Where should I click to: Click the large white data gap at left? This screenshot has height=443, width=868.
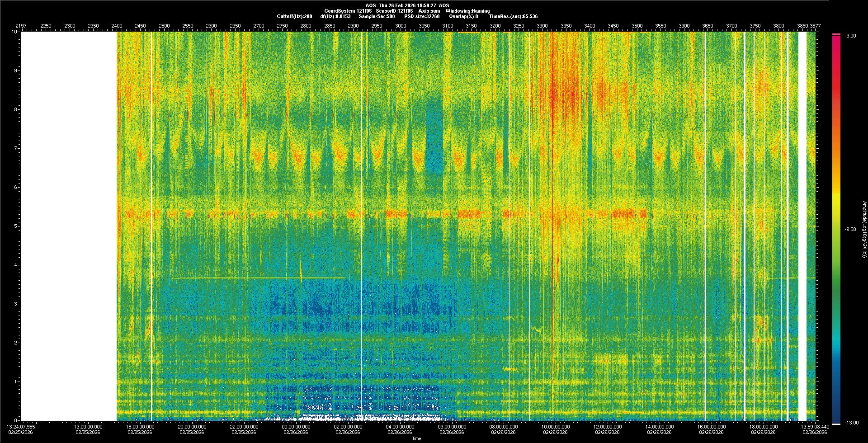[68, 226]
